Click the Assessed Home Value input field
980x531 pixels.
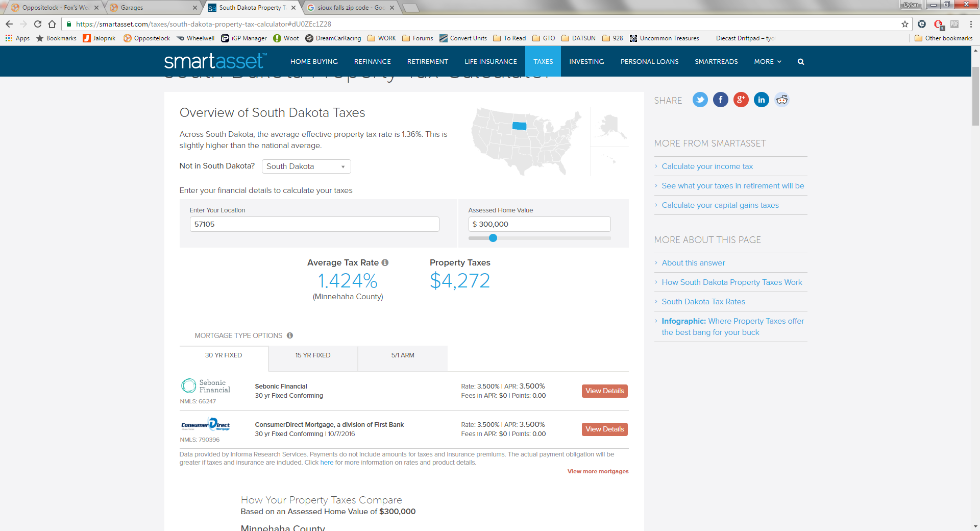click(540, 224)
